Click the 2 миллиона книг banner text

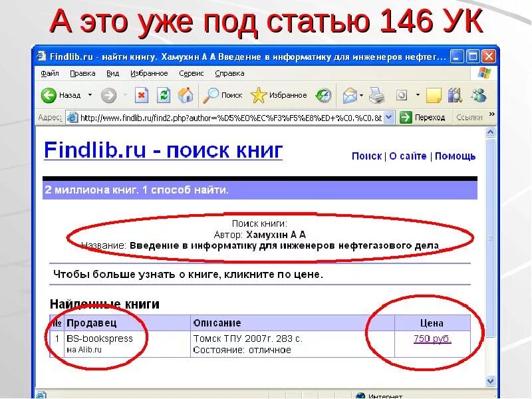point(136,190)
